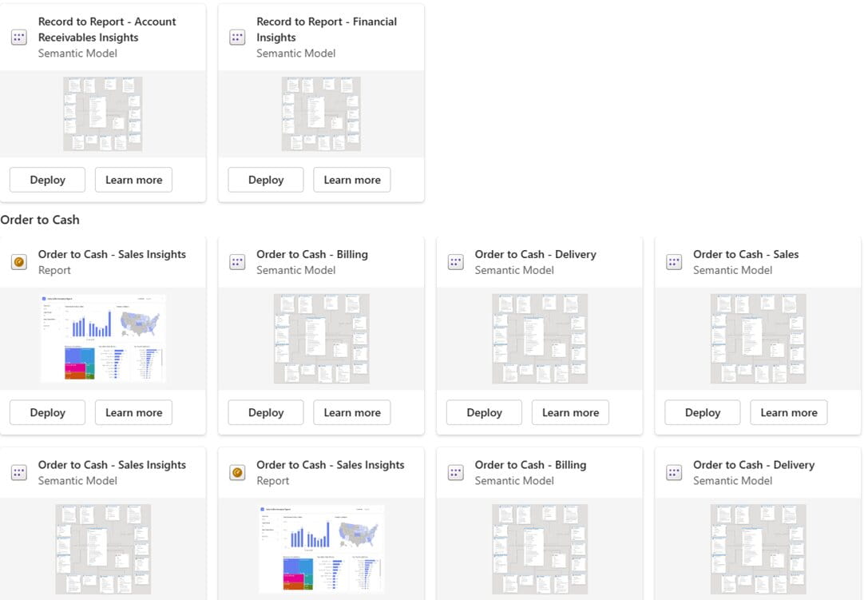Select the report icon on the bottom Sales Insights Report card

[236, 472]
